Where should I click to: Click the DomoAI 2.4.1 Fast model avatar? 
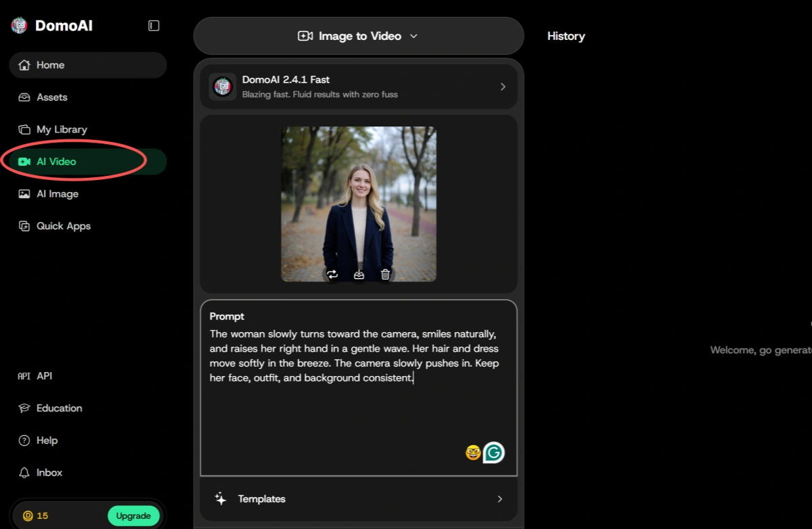223,87
